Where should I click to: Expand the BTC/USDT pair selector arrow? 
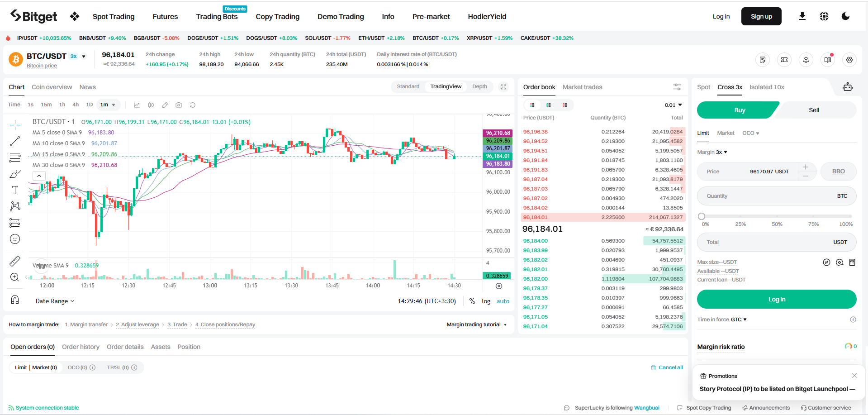(x=84, y=57)
